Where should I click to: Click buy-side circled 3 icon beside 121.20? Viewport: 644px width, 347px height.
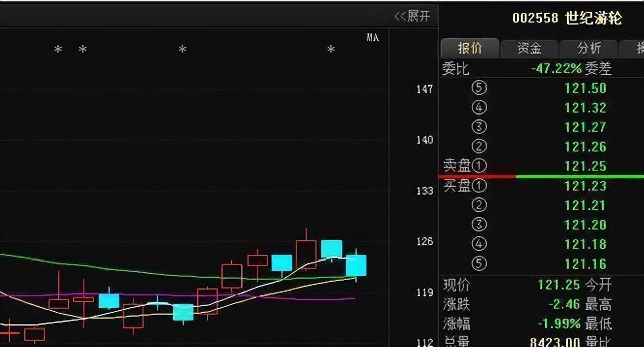click(479, 225)
